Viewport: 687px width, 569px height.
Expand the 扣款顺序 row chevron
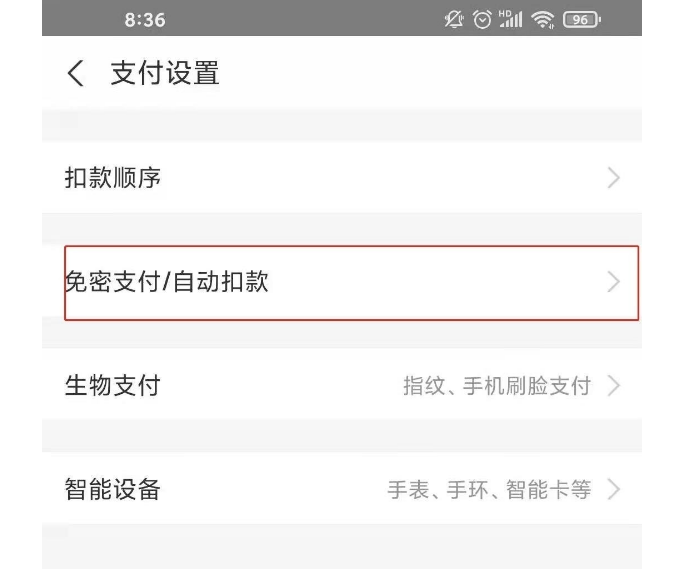(613, 178)
